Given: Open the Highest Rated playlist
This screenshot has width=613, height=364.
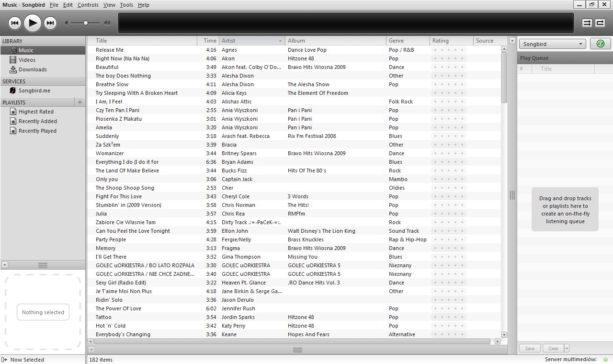Looking at the screenshot, I should [43, 112].
